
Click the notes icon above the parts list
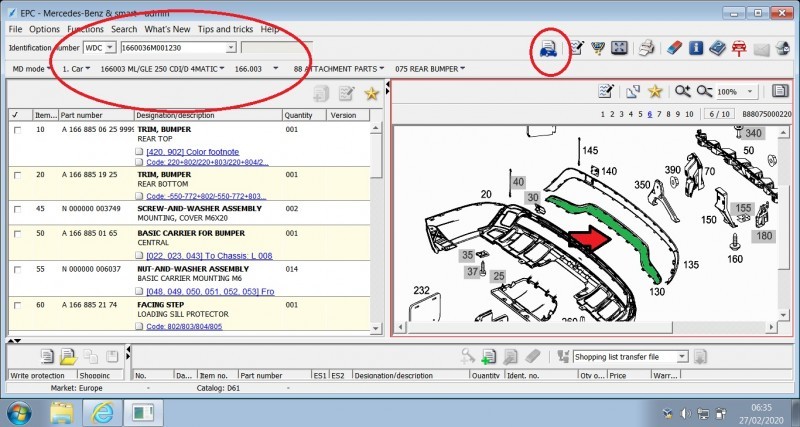(346, 93)
